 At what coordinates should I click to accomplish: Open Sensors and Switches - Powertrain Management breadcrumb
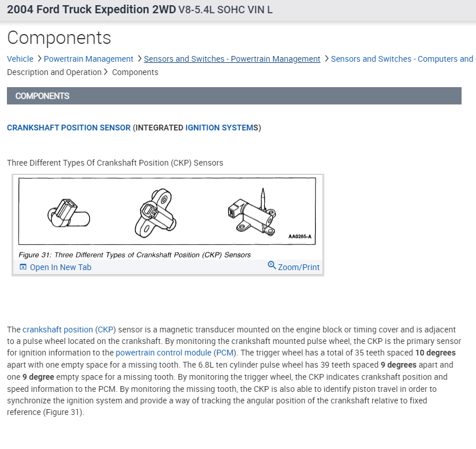[x=232, y=59]
